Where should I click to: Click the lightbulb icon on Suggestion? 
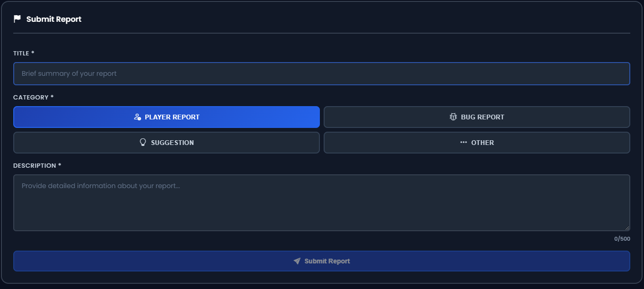click(x=143, y=143)
